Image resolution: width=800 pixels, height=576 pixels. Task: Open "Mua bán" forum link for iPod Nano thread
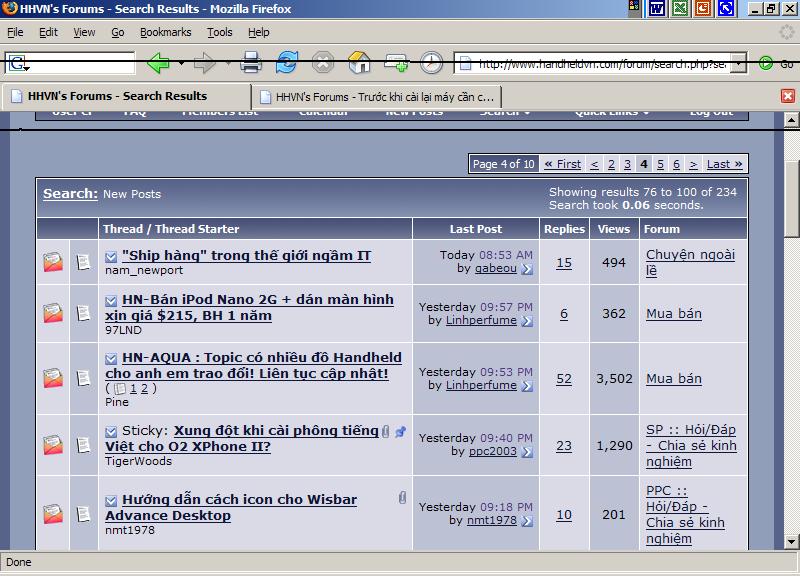click(673, 314)
